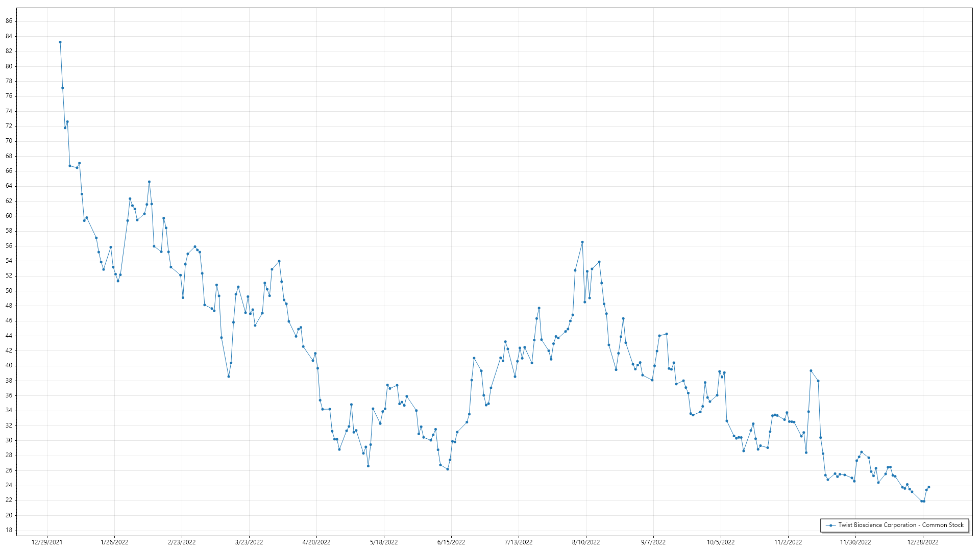Click the 50 label on y-axis
The width and height of the screenshot is (980, 551).
click(9, 291)
